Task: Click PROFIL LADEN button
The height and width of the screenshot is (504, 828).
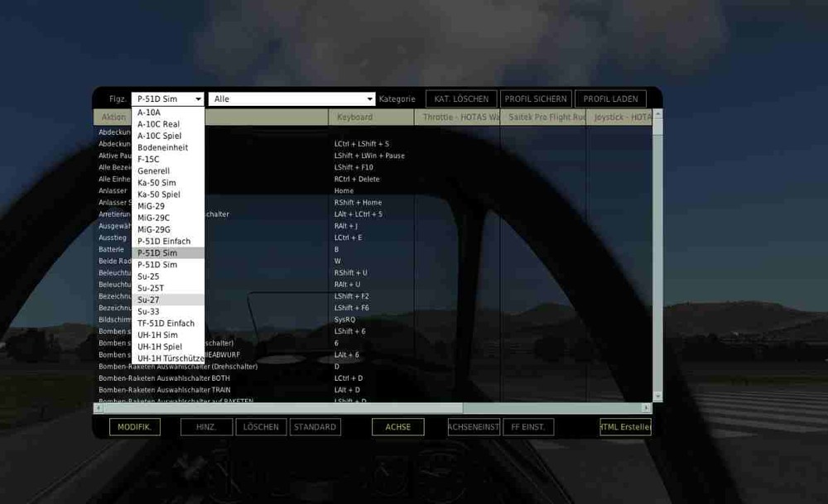Action: click(610, 98)
